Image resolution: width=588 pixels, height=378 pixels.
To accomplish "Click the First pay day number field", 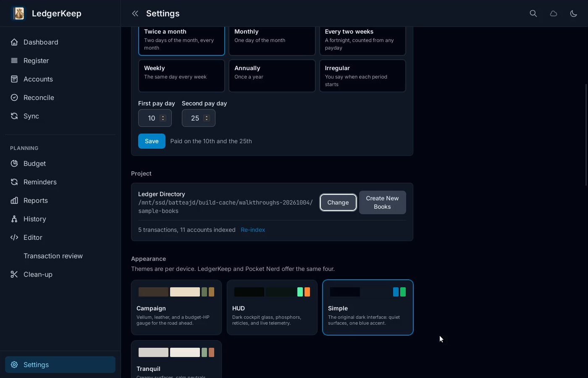I will 155,118.
